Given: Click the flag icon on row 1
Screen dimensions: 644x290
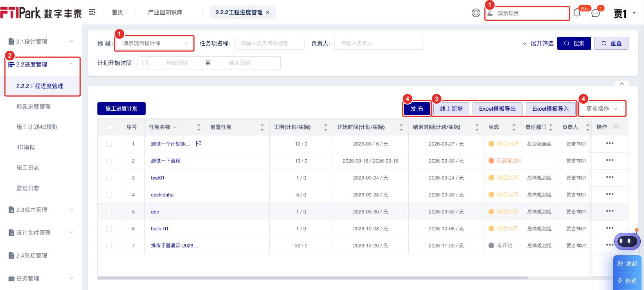Looking at the screenshot, I should 199,143.
